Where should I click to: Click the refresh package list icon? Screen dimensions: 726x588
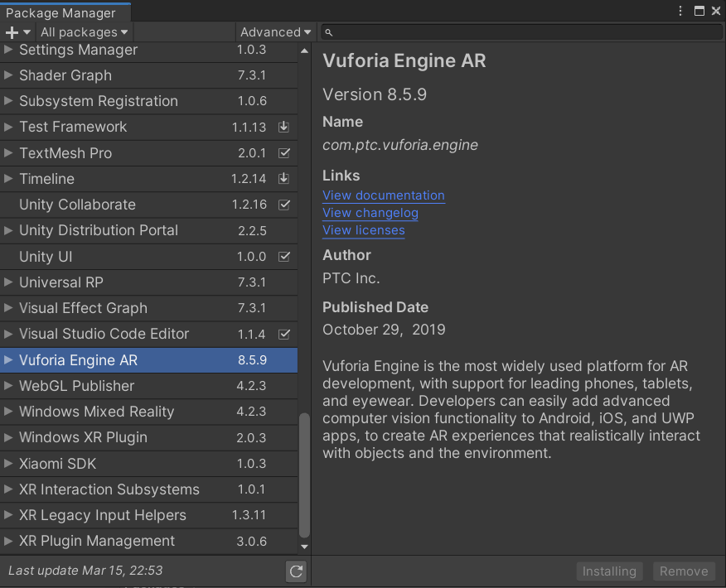[x=296, y=571]
